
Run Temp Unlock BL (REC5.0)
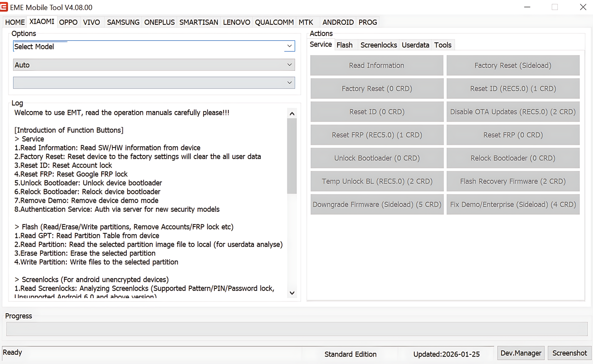pos(376,181)
